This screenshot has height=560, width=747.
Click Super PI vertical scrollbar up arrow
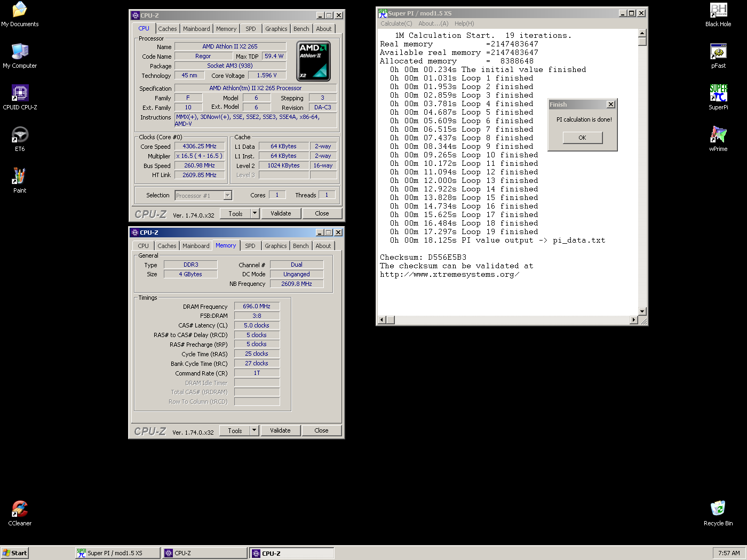click(x=642, y=33)
